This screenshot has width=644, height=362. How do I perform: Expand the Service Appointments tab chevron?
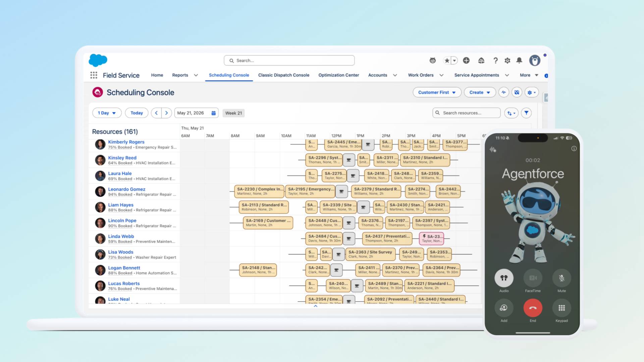click(x=507, y=75)
